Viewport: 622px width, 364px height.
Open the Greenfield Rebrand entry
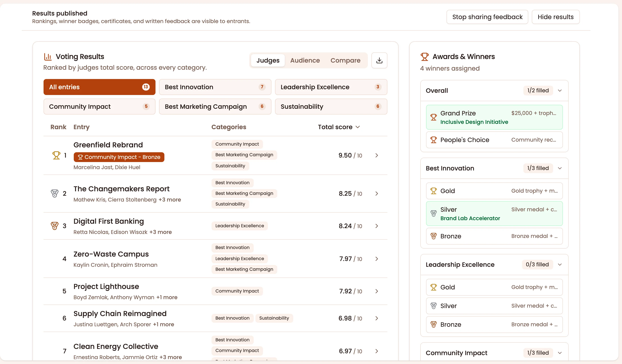tap(108, 145)
